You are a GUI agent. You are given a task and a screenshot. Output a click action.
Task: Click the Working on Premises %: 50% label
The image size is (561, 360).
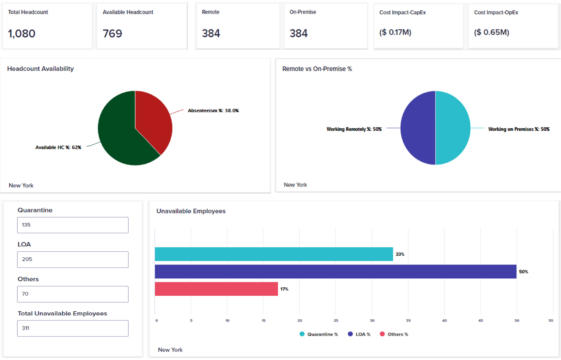(519, 129)
